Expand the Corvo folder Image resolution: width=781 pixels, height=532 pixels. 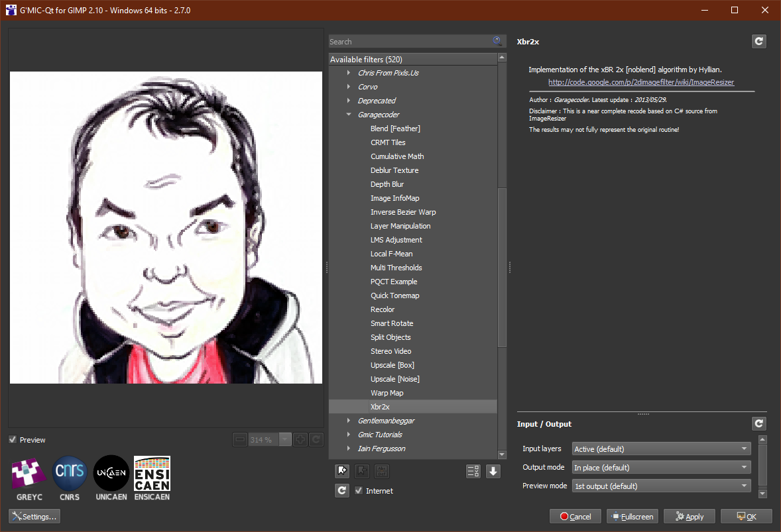pyautogui.click(x=349, y=87)
